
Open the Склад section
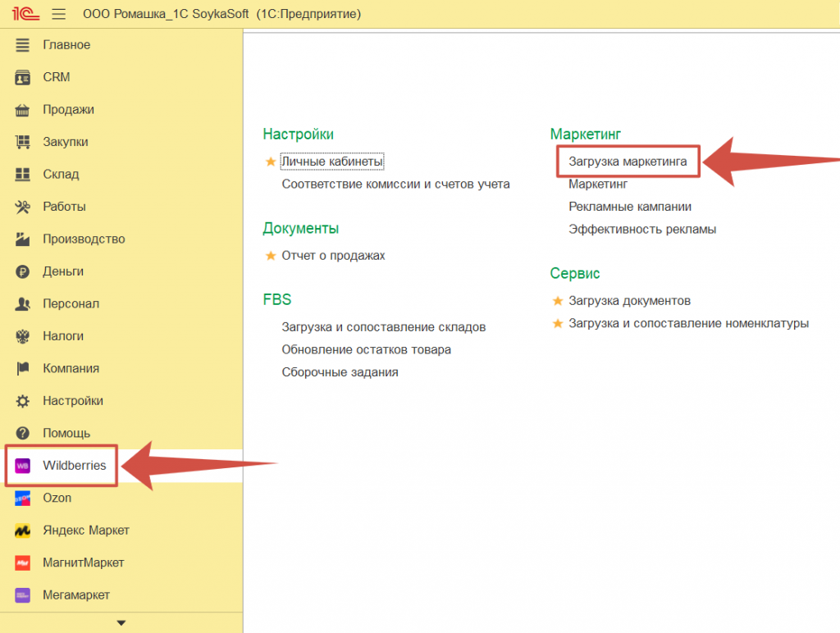pyautogui.click(x=61, y=175)
